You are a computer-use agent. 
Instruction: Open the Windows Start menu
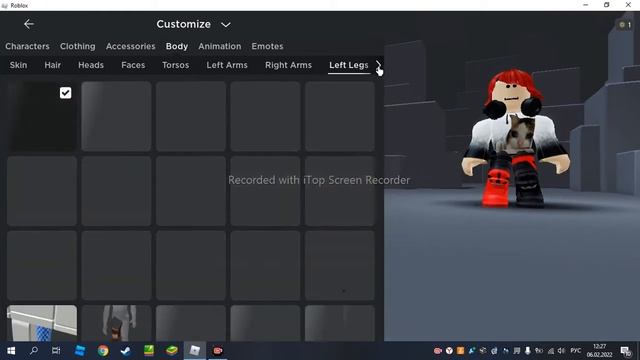(x=11, y=351)
